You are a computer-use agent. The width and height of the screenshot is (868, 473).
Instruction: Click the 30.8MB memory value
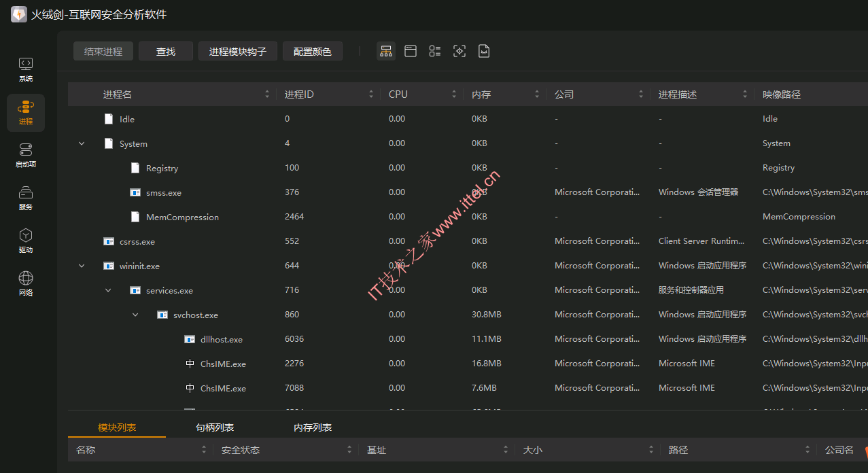[487, 315]
